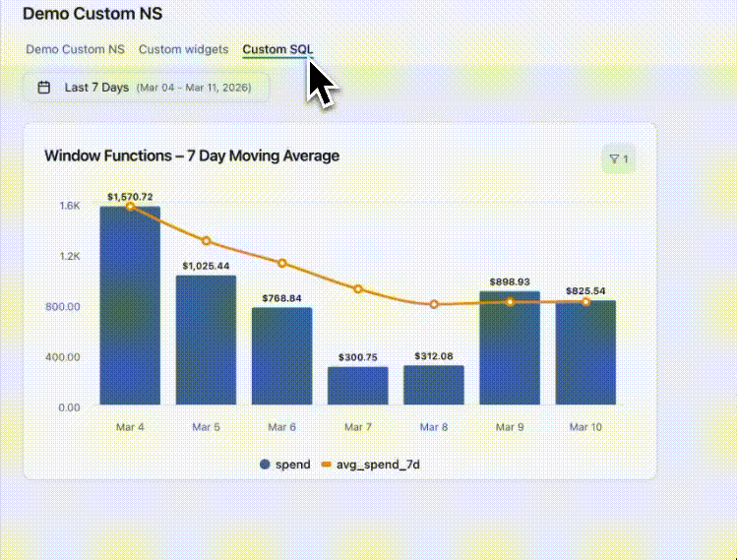Open the Demo Custom NS tab
The width and height of the screenshot is (737, 560).
pyautogui.click(x=75, y=48)
